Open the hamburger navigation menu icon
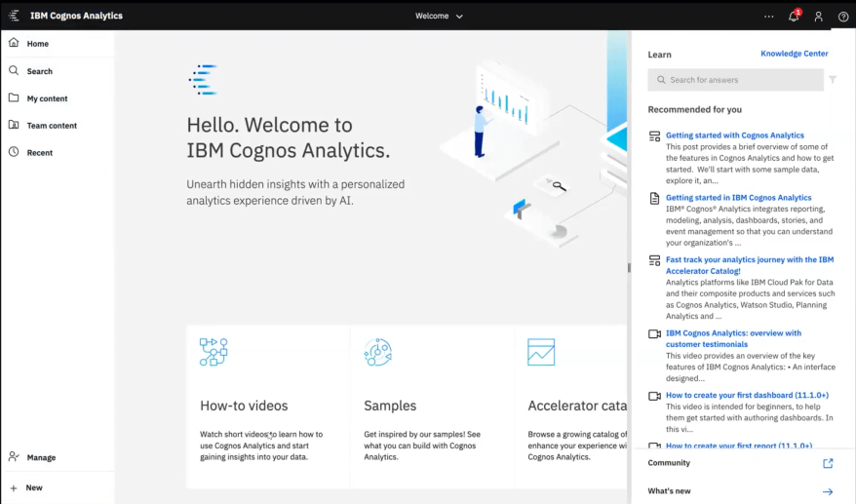Viewport: 856px width, 504px height. pos(14,16)
